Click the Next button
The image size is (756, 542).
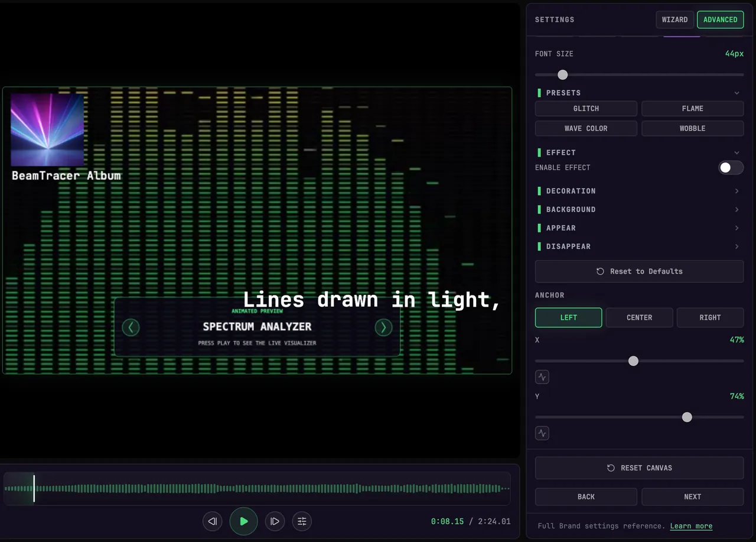coord(692,496)
